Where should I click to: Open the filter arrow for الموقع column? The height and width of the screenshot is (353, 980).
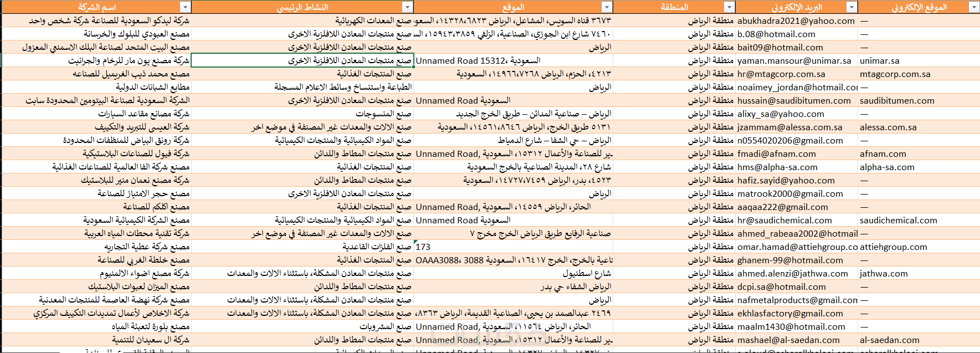(607, 7)
